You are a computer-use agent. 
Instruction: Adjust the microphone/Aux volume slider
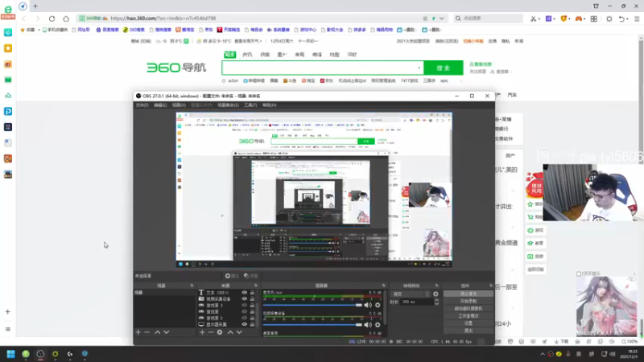(x=312, y=305)
